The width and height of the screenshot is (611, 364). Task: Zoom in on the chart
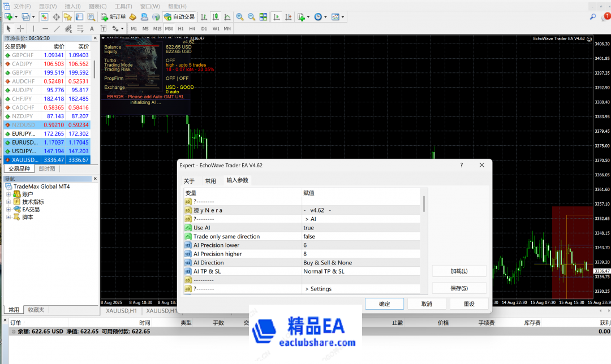click(x=240, y=17)
